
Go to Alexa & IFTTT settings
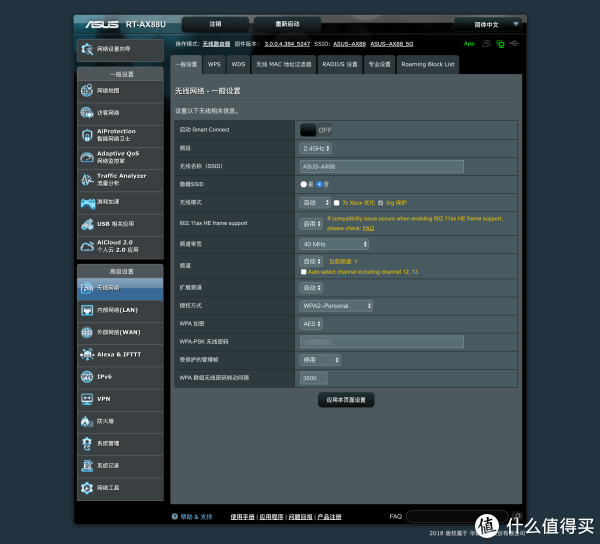pos(119,354)
